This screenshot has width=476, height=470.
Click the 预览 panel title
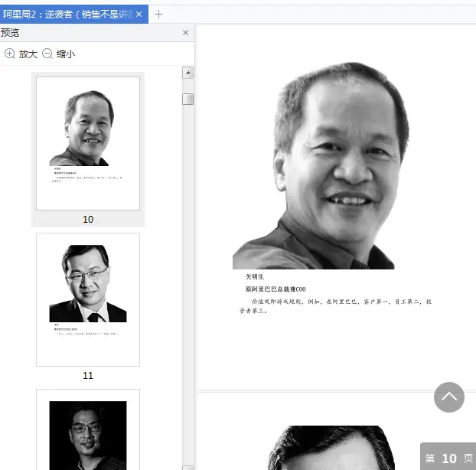(x=10, y=32)
